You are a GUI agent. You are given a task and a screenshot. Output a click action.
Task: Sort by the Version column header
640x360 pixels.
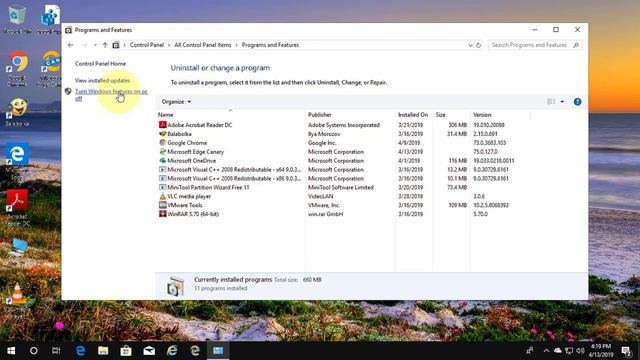pos(482,115)
